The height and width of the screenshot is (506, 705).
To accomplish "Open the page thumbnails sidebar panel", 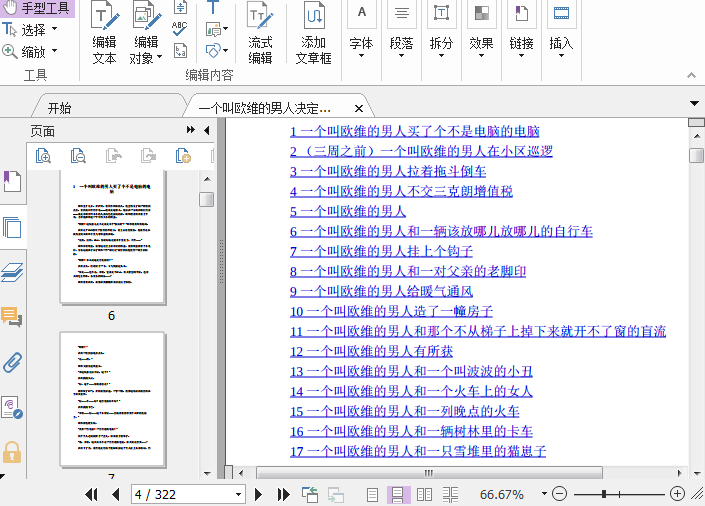I will pyautogui.click(x=12, y=227).
